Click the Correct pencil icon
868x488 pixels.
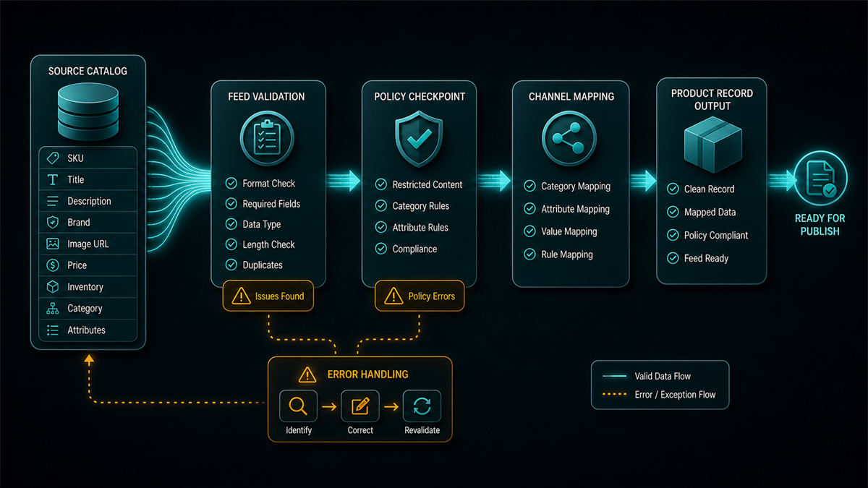click(360, 406)
